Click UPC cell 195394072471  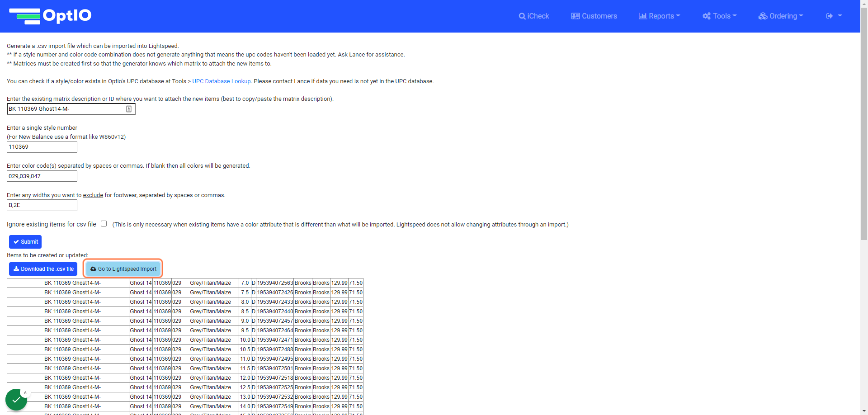(x=275, y=340)
